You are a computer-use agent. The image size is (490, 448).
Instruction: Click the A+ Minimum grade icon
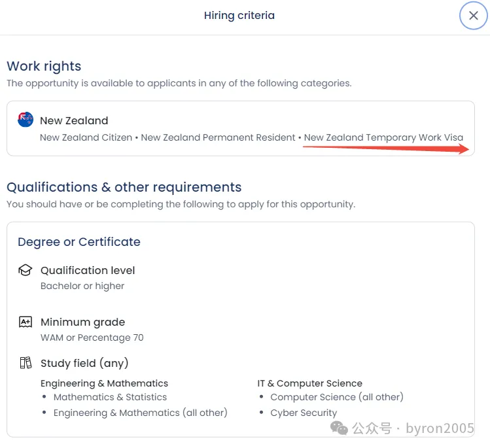coord(26,322)
